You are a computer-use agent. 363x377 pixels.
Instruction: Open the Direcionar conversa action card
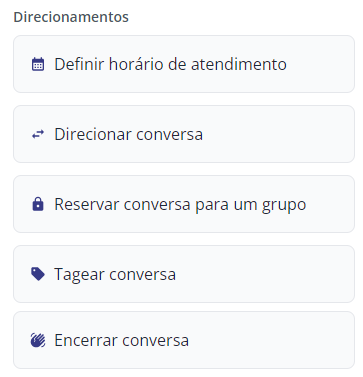click(x=184, y=134)
